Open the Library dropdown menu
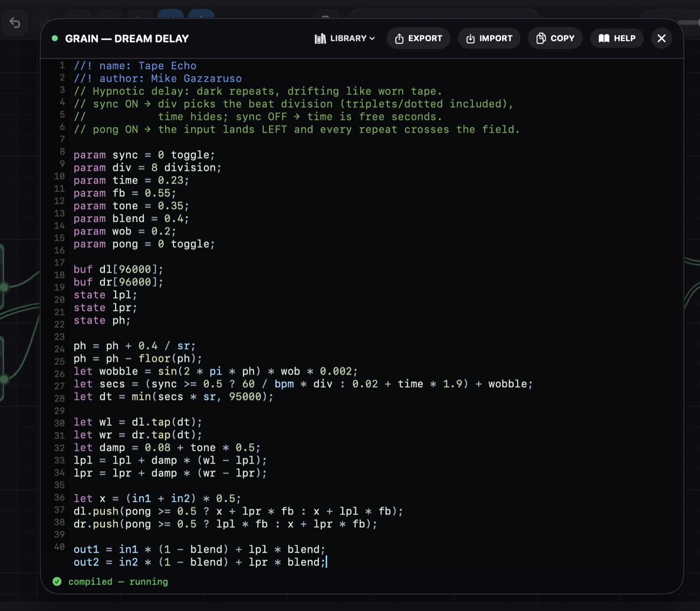Viewport: 700px width, 611px height. [344, 38]
